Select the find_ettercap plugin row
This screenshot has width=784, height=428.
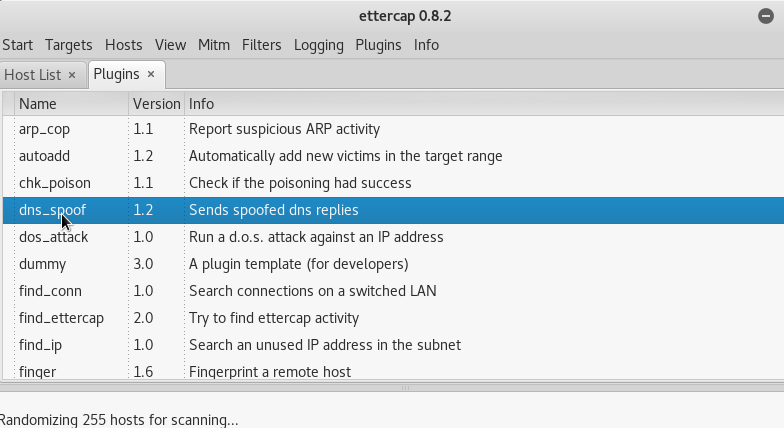393,318
